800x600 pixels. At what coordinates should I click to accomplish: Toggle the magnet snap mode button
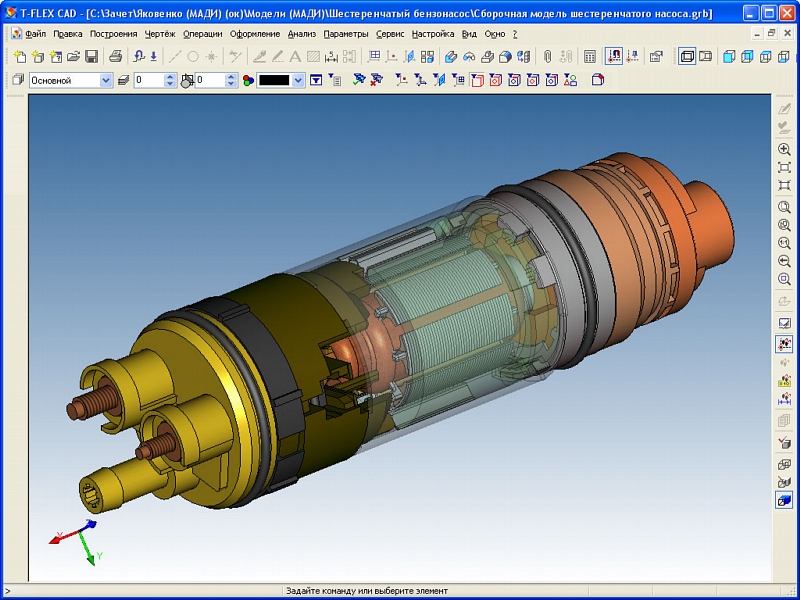(x=614, y=56)
